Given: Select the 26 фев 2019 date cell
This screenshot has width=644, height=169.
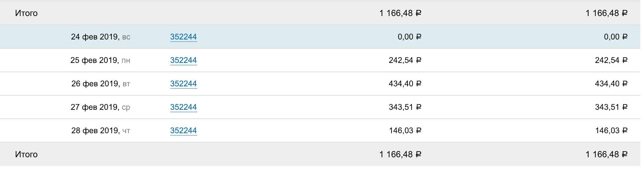Looking at the screenshot, I should pyautogui.click(x=101, y=84).
